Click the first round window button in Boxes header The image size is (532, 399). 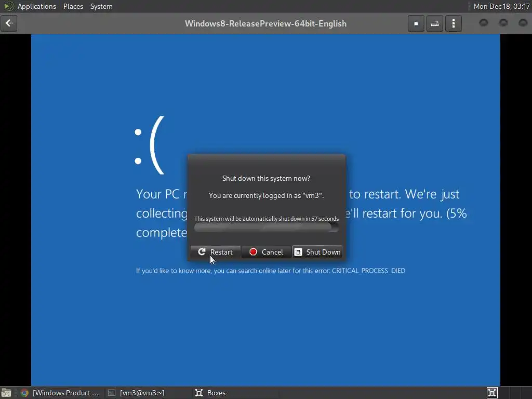point(484,23)
